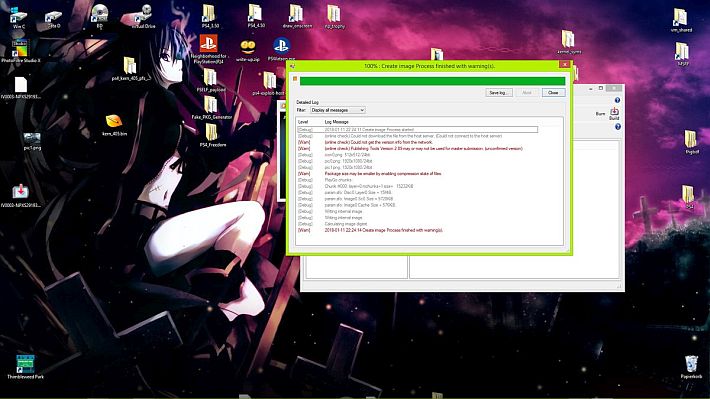Click the green progress bar
This screenshot has height=399, width=710.
pyautogui.click(x=432, y=81)
